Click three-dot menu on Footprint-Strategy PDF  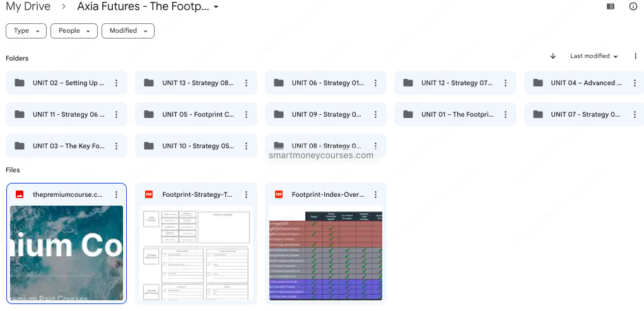pyautogui.click(x=246, y=195)
